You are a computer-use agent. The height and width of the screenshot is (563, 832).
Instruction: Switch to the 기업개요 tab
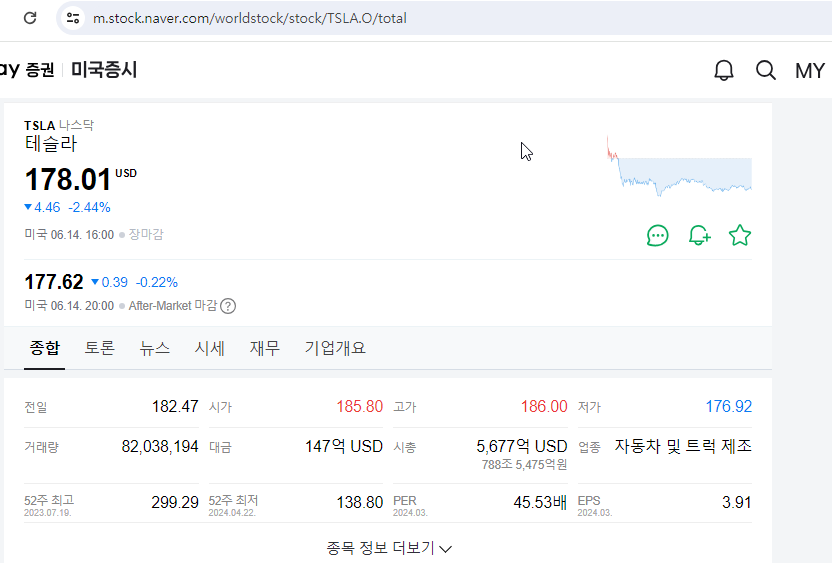335,348
